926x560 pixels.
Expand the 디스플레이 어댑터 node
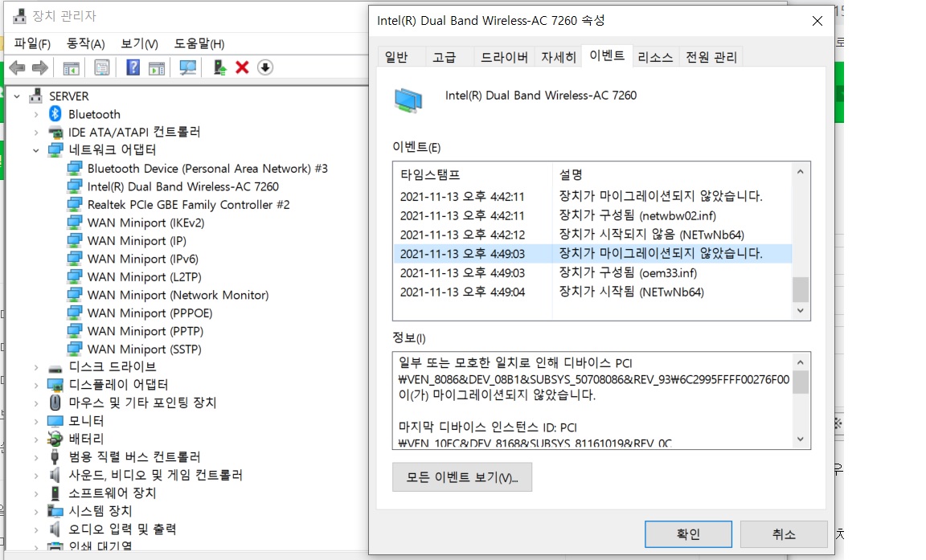click(36, 386)
